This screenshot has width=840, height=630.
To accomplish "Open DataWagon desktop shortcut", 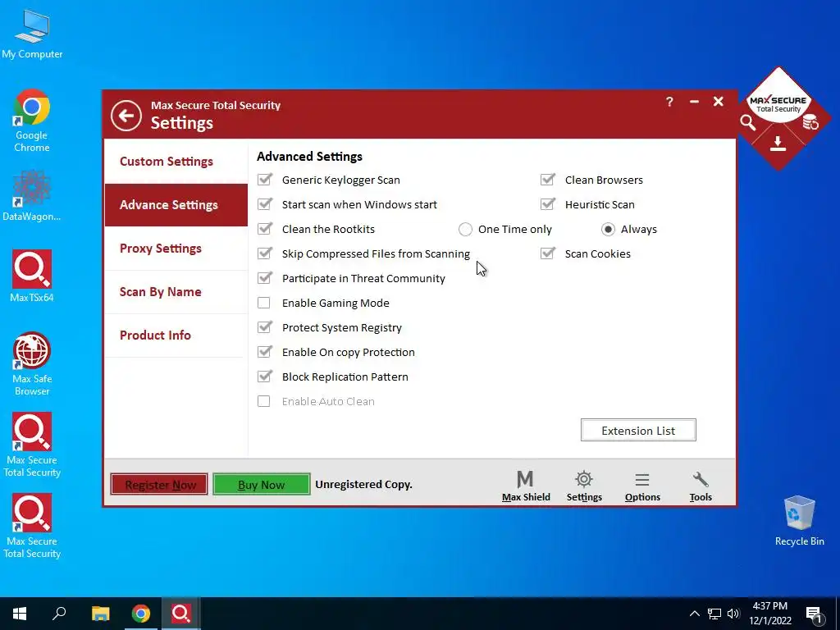I will point(32,195).
